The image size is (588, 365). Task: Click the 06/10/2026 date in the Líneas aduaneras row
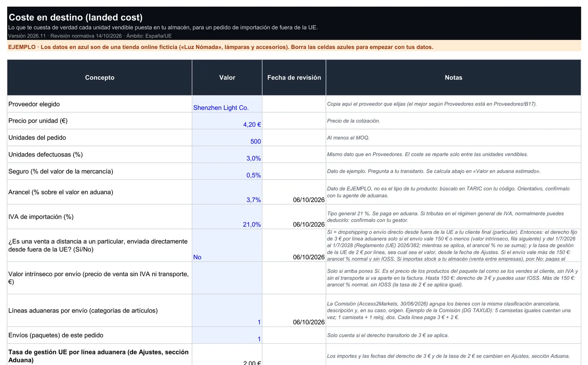(309, 322)
